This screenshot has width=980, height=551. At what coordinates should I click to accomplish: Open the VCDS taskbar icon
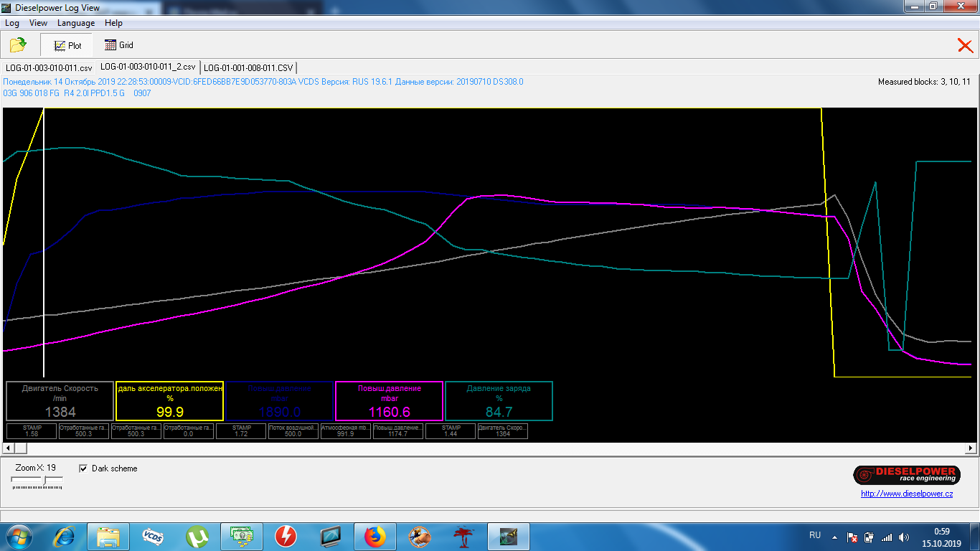coord(153,537)
